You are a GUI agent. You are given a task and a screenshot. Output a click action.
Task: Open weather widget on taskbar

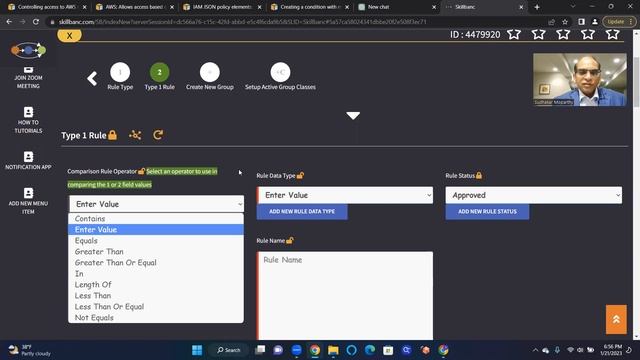[29, 350]
